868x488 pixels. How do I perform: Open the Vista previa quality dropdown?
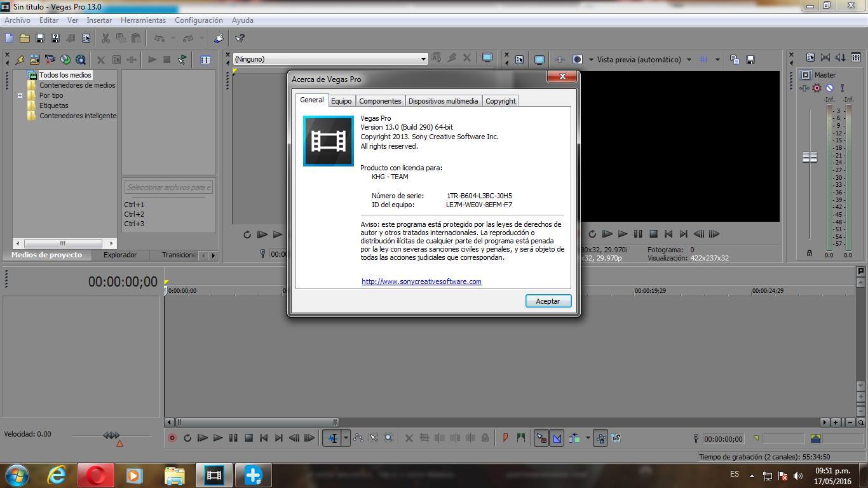689,60
